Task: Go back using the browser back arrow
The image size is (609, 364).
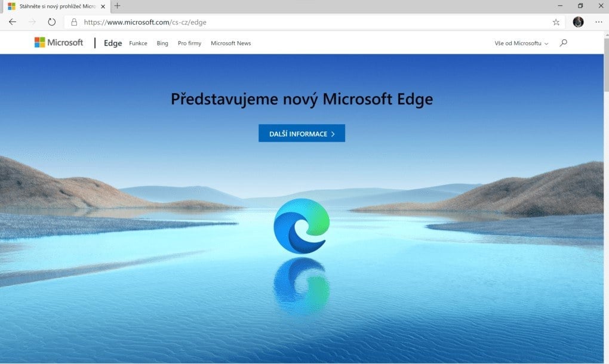Action: tap(13, 22)
